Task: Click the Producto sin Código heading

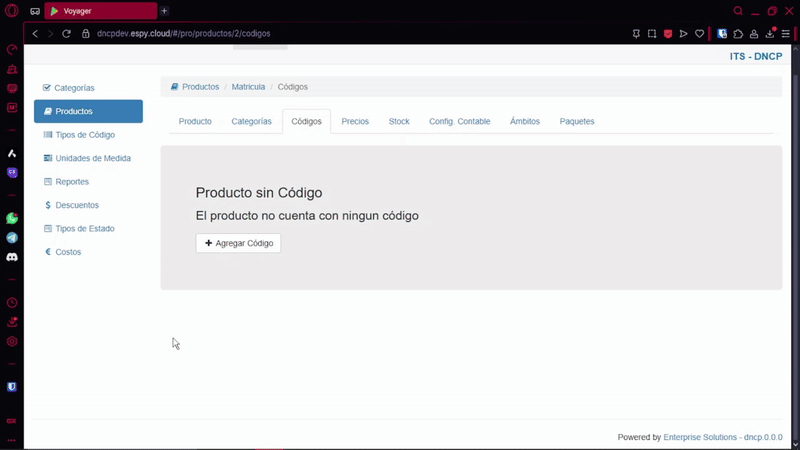Action: (259, 193)
